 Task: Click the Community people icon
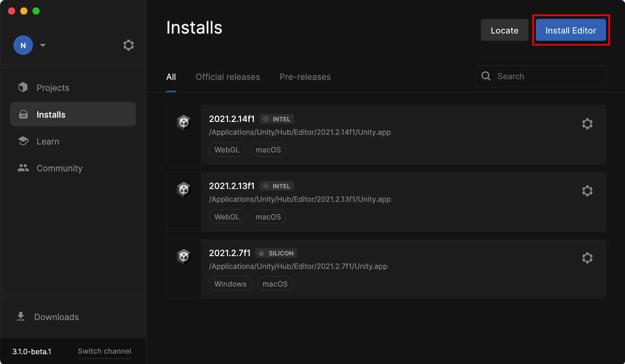click(x=23, y=168)
